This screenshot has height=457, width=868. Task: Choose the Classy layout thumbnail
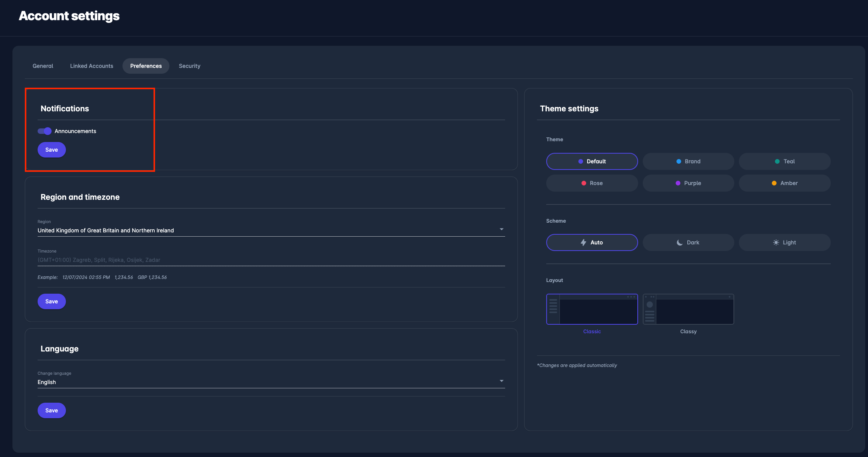click(x=688, y=309)
